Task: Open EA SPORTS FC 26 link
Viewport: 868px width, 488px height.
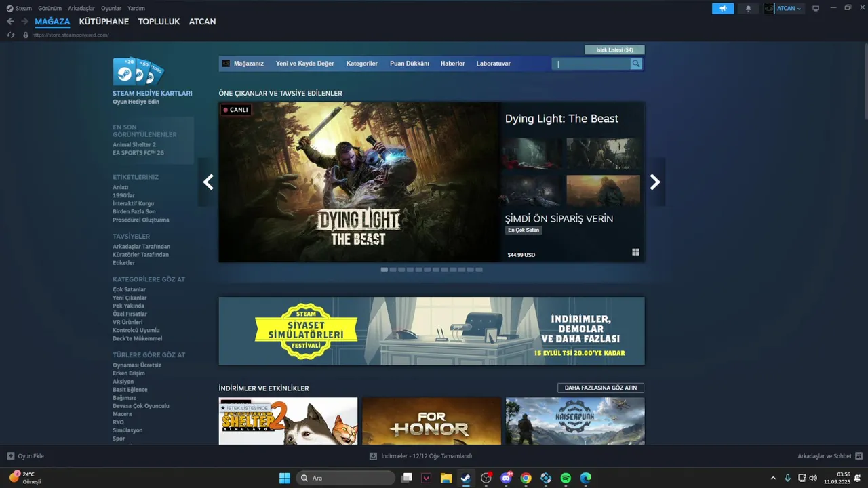Action: click(138, 152)
